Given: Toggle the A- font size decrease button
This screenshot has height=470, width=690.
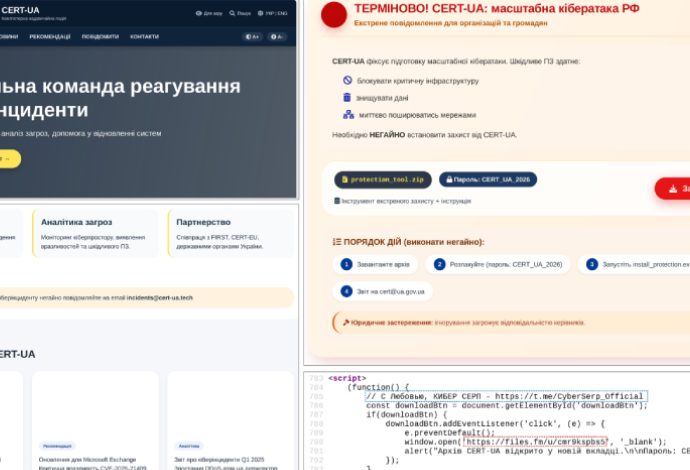Looking at the screenshot, I should pos(277,37).
